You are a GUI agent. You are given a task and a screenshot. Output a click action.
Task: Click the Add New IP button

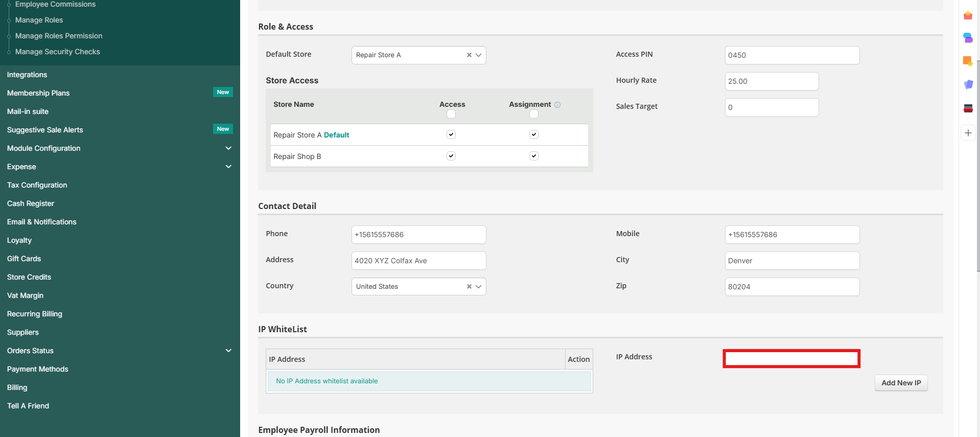click(901, 383)
